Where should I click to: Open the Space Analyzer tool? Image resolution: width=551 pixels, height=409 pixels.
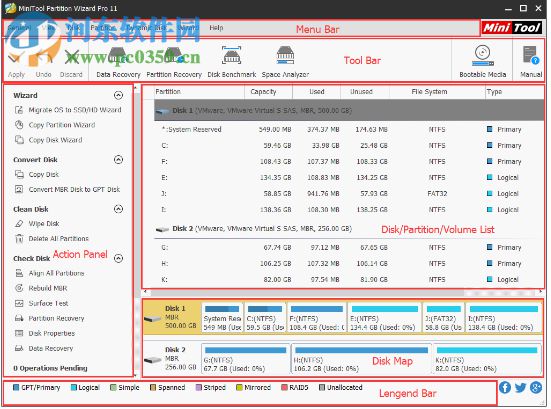pyautogui.click(x=285, y=62)
